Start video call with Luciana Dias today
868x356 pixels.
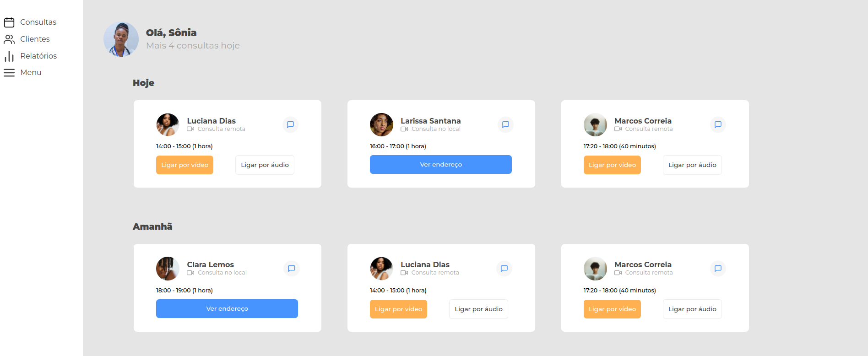point(184,165)
